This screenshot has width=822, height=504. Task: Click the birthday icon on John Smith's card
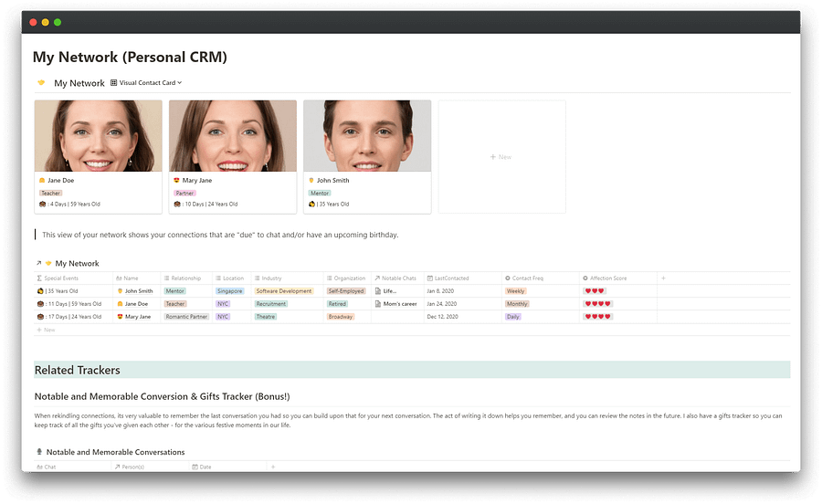click(312, 204)
